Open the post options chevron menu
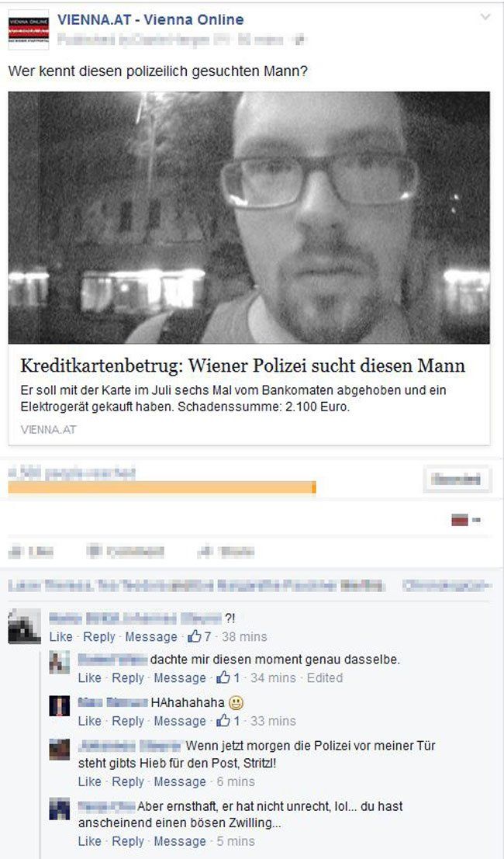The image size is (504, 859). 485,18
